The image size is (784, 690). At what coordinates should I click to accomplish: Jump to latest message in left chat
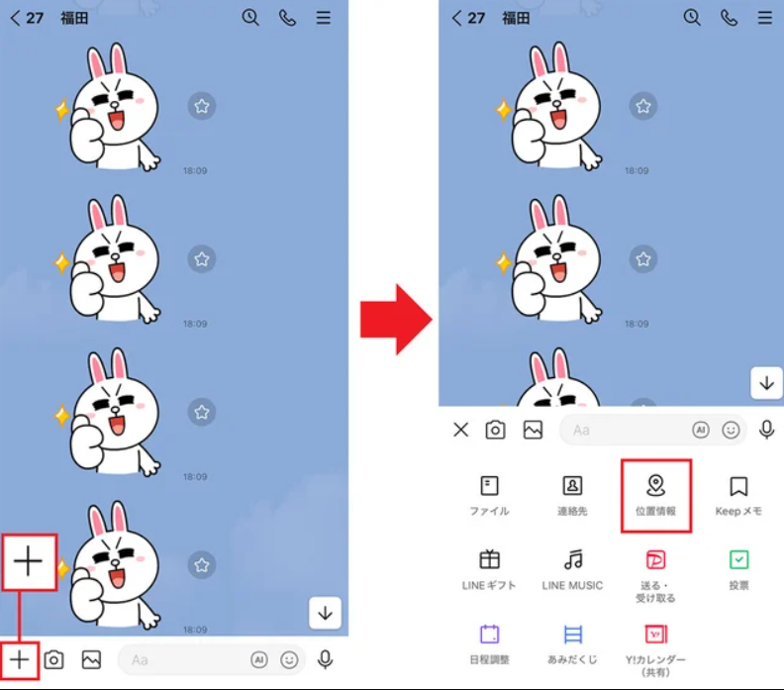coord(325,613)
